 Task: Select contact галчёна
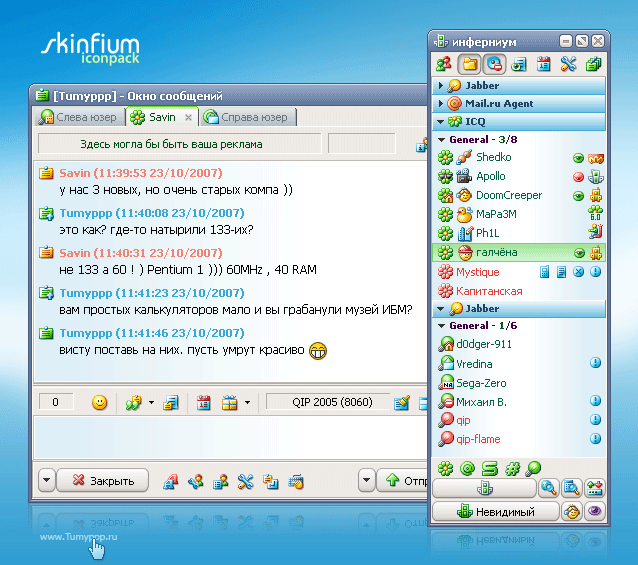coord(519,252)
